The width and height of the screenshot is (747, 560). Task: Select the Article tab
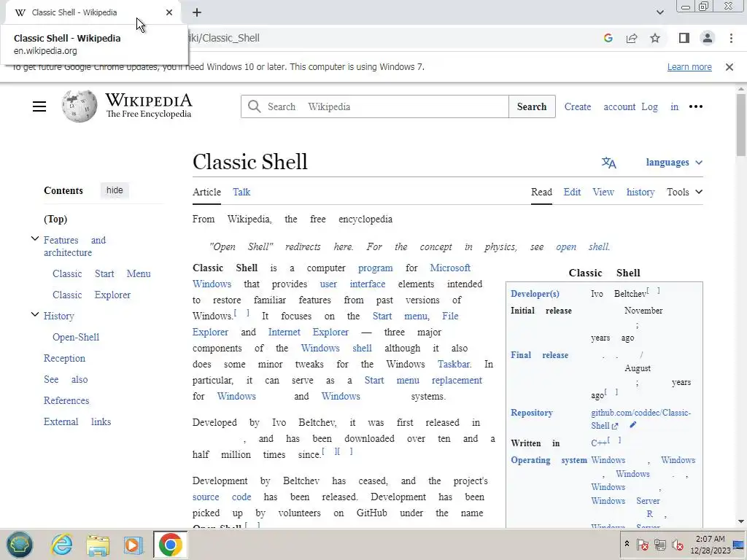coord(206,192)
